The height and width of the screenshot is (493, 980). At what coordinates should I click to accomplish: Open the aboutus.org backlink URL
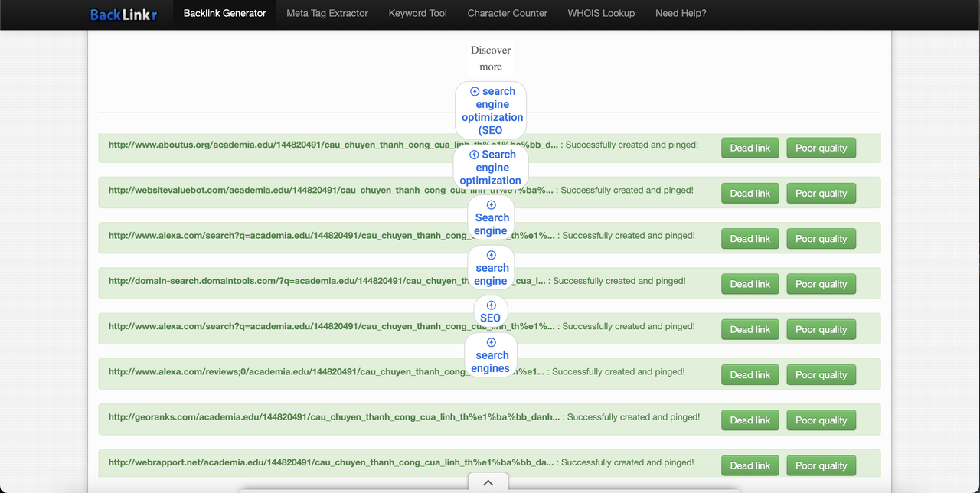[334, 145]
